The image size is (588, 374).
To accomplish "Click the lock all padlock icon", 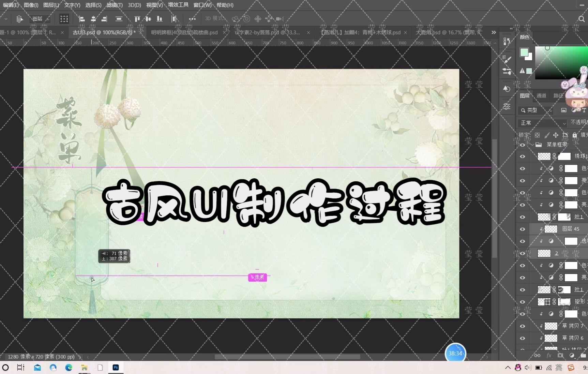I will click(x=575, y=135).
